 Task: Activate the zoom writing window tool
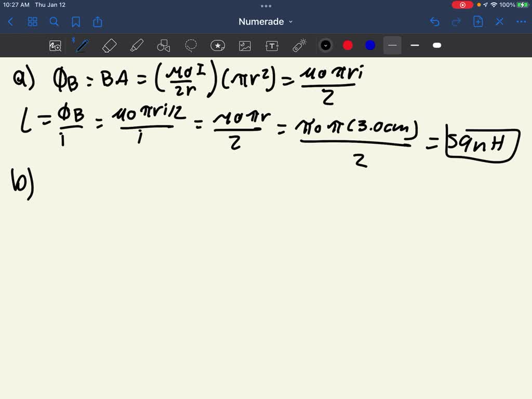pos(55,46)
